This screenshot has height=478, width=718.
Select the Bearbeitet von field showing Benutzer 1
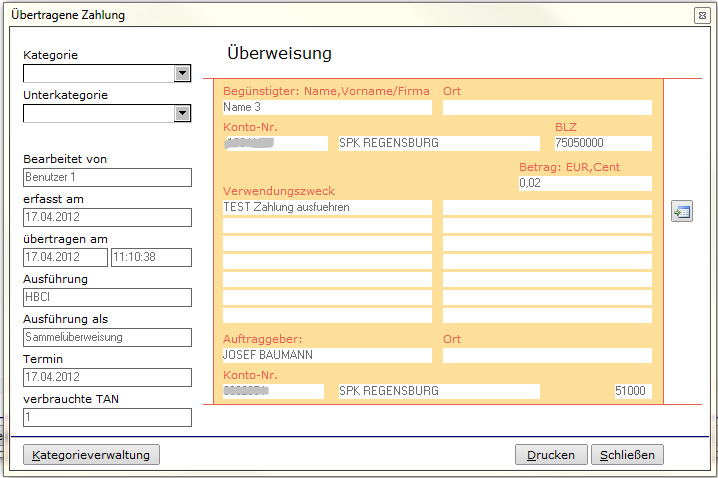(x=107, y=177)
